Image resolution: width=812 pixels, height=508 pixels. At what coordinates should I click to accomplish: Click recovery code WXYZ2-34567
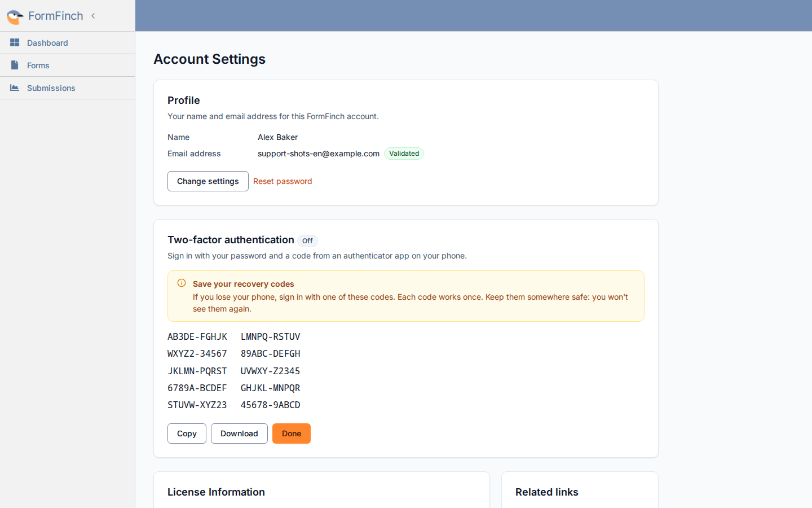tap(197, 354)
